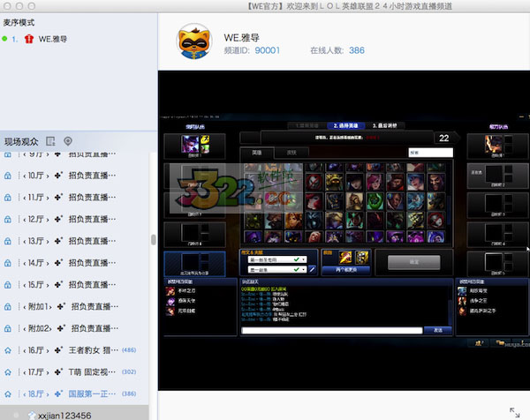This screenshot has width=530, height=420.
Task: Grab the channel list scrollbar thumb
Action: tap(153, 240)
